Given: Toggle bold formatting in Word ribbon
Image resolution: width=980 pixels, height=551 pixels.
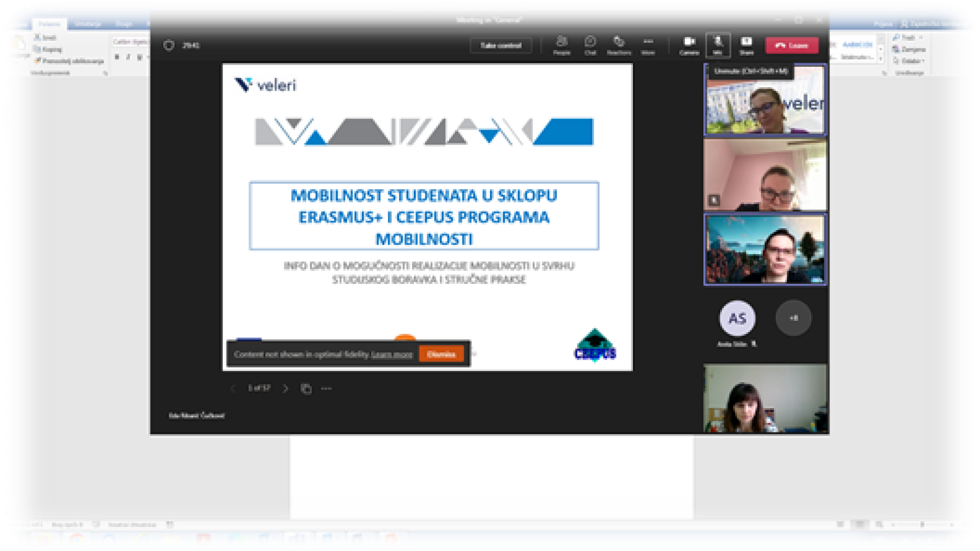Looking at the screenshot, I should (x=117, y=57).
